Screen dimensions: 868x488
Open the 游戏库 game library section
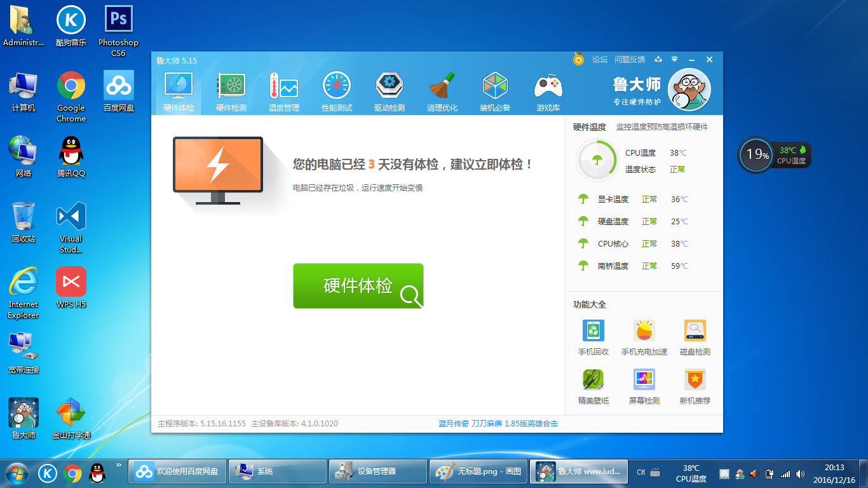pos(548,92)
